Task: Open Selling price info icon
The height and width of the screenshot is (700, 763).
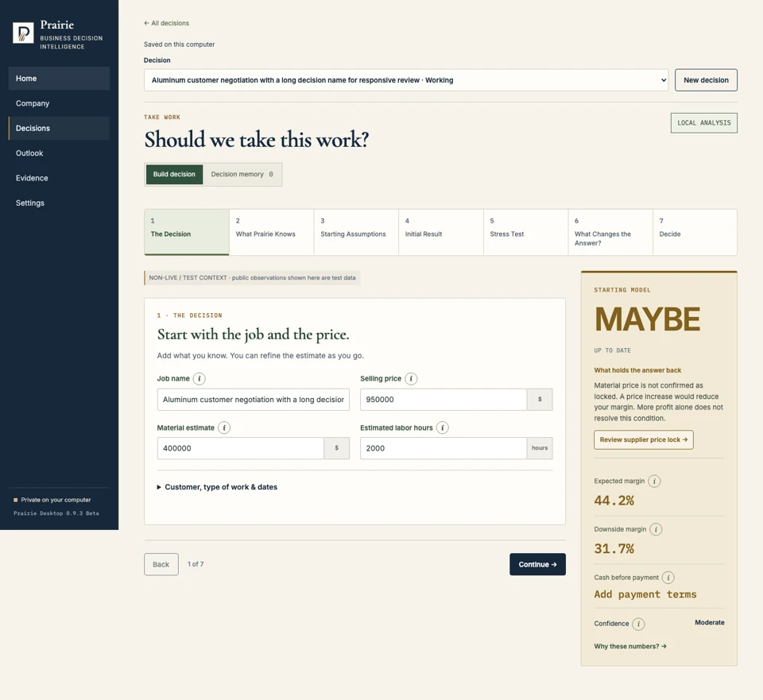Action: pos(411,378)
